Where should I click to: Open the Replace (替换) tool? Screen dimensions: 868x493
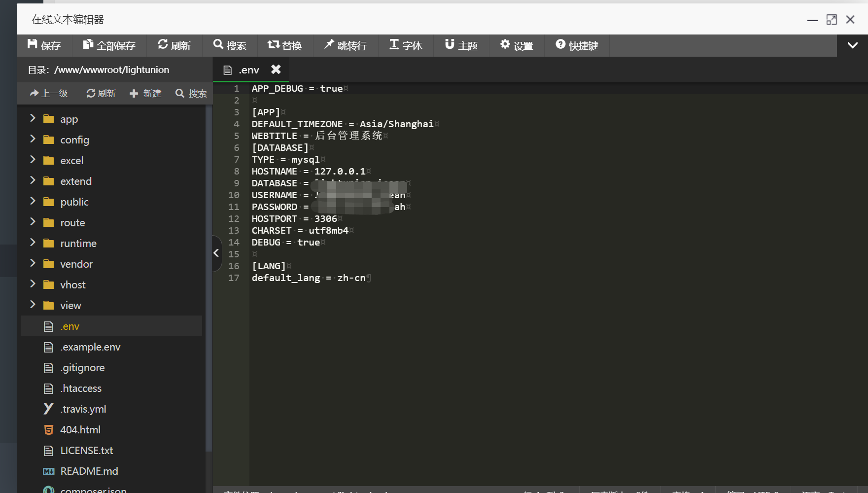pyautogui.click(x=284, y=45)
